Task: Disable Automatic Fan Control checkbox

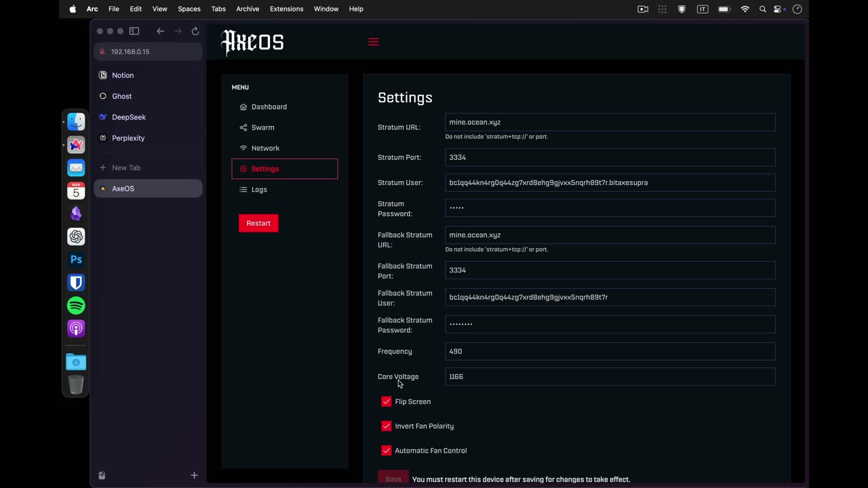Action: tap(387, 451)
